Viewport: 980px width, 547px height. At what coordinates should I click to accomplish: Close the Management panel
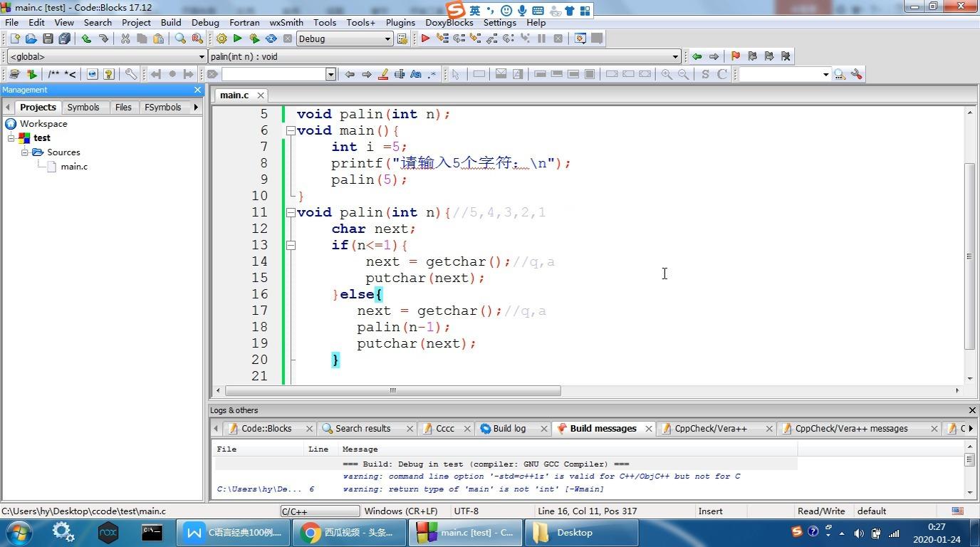tap(197, 90)
